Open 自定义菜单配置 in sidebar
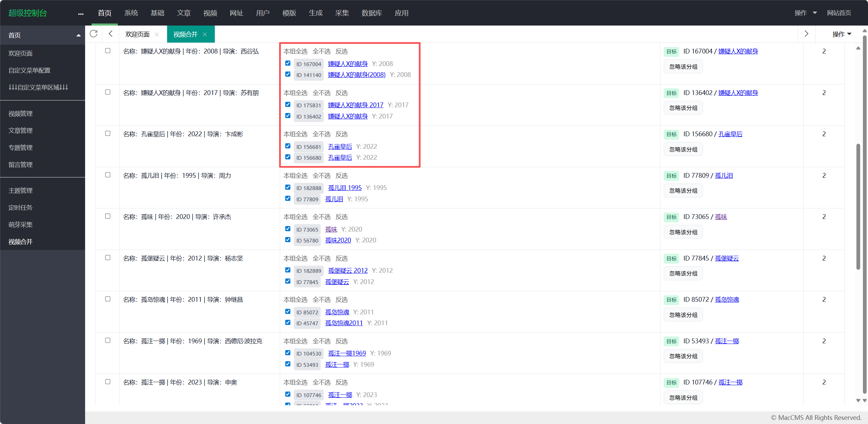868x424 pixels. tap(29, 70)
